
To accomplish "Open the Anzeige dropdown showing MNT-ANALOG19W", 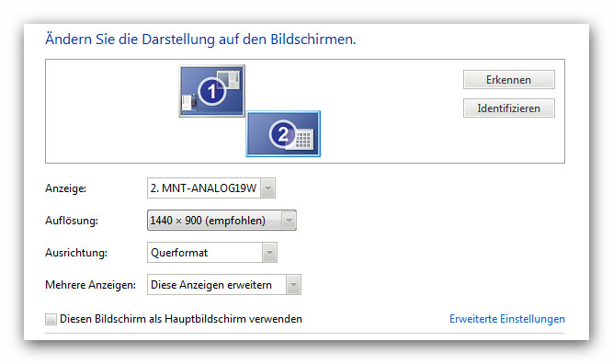I will click(211, 188).
